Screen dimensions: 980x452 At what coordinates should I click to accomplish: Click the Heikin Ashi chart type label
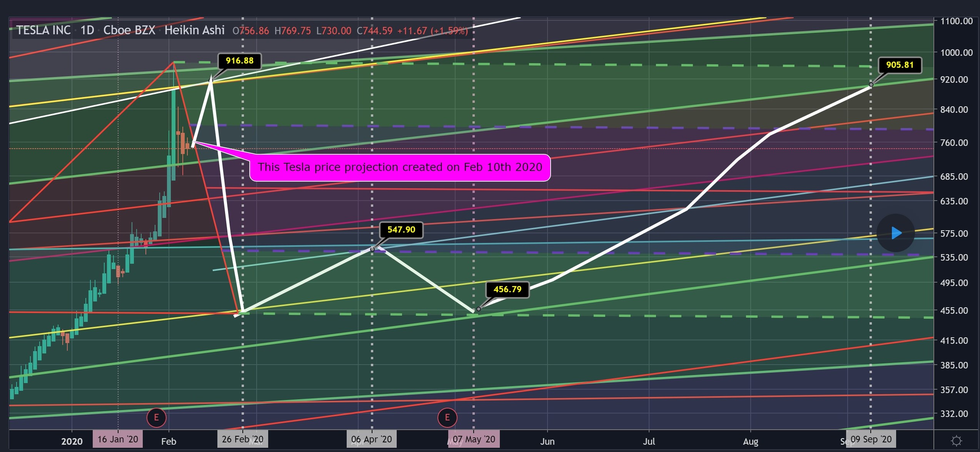(194, 30)
